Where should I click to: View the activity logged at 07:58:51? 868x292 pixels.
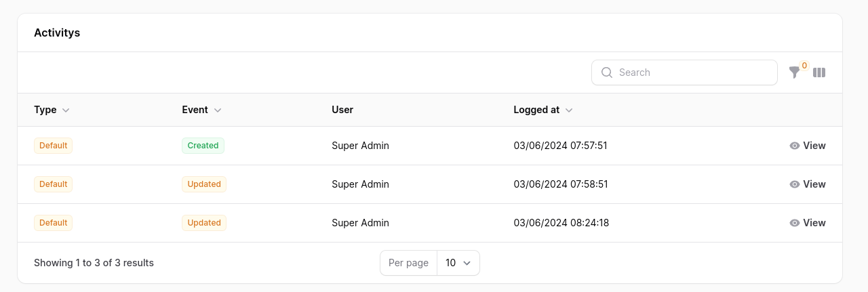pos(808,184)
